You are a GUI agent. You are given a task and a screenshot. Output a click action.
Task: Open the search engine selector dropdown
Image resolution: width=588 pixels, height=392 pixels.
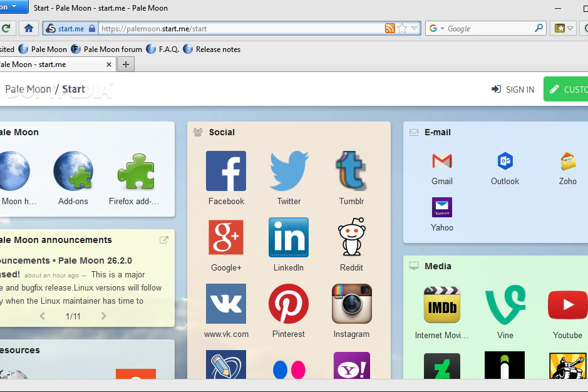click(437, 29)
